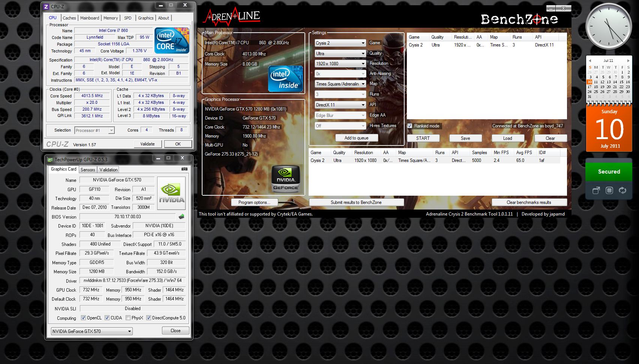Viewport: 639px width, 364px height.
Task: Open the About tab in CPU-Z
Action: (163, 18)
